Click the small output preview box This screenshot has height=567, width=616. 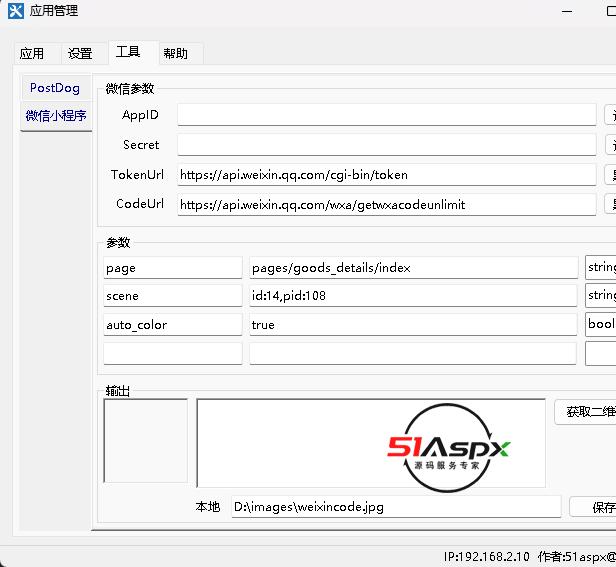pos(145,440)
